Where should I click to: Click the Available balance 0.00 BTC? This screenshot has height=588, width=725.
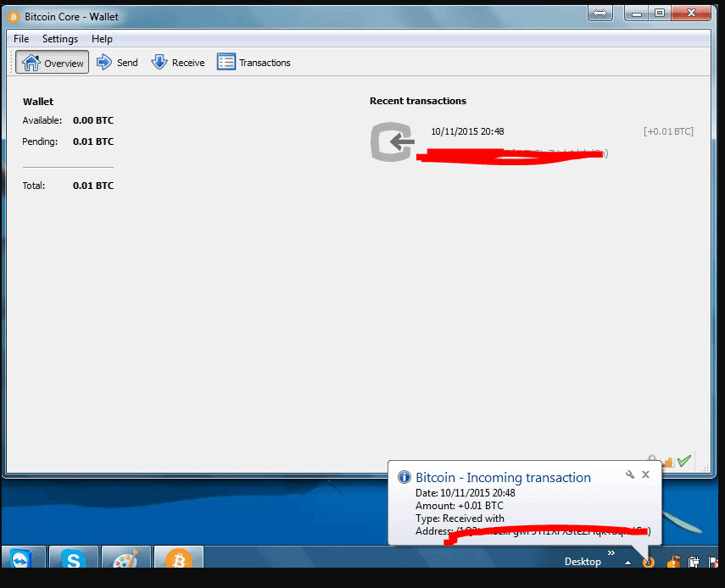coord(93,120)
